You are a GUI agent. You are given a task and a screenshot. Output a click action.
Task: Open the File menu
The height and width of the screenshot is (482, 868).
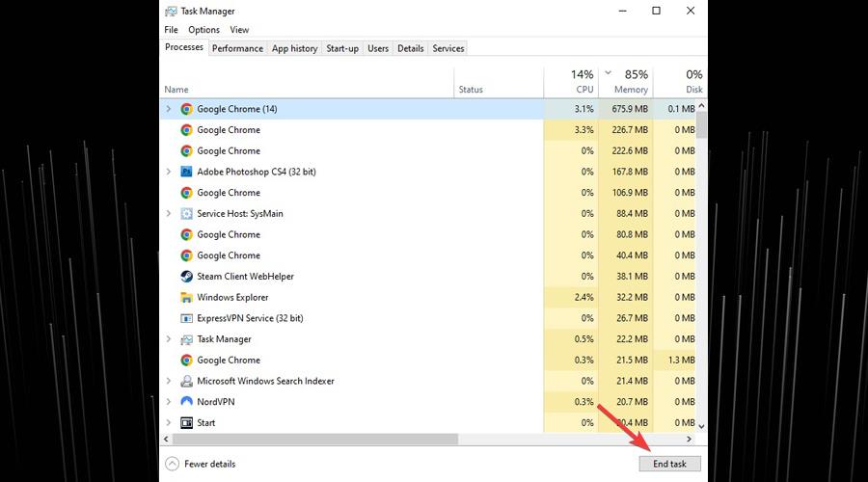tap(171, 30)
